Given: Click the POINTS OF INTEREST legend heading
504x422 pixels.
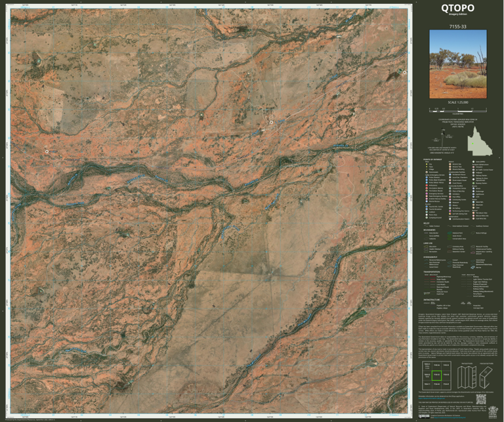Looking at the screenshot, I should (431, 159).
